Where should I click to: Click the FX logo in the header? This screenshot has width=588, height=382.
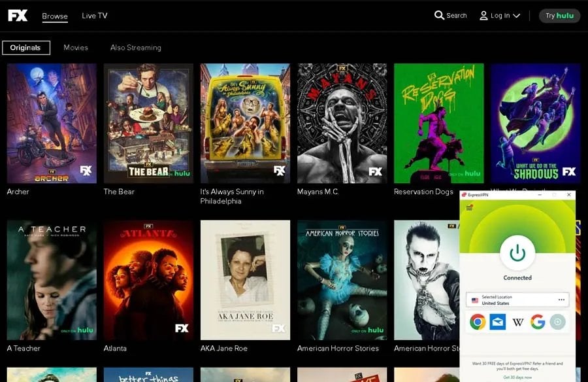[18, 16]
